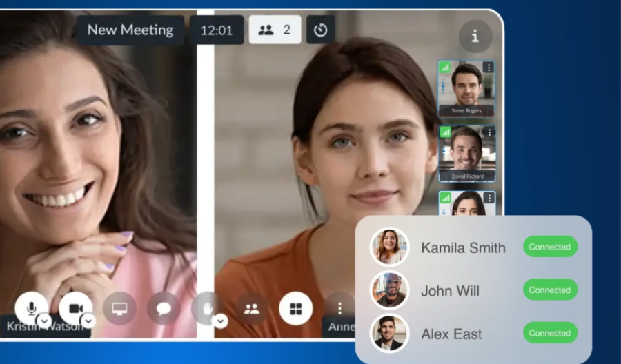The height and width of the screenshot is (364, 621).
Task: Switch to grid layout view
Action: pyautogui.click(x=296, y=308)
